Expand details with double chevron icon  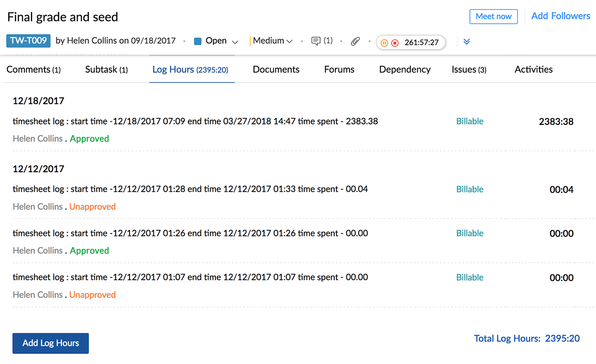coord(466,42)
